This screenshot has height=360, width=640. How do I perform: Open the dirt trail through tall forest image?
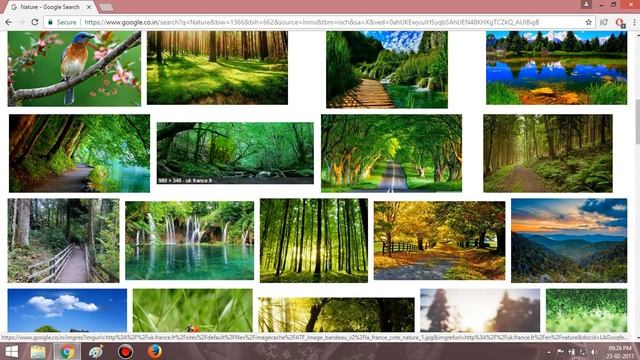pos(548,153)
